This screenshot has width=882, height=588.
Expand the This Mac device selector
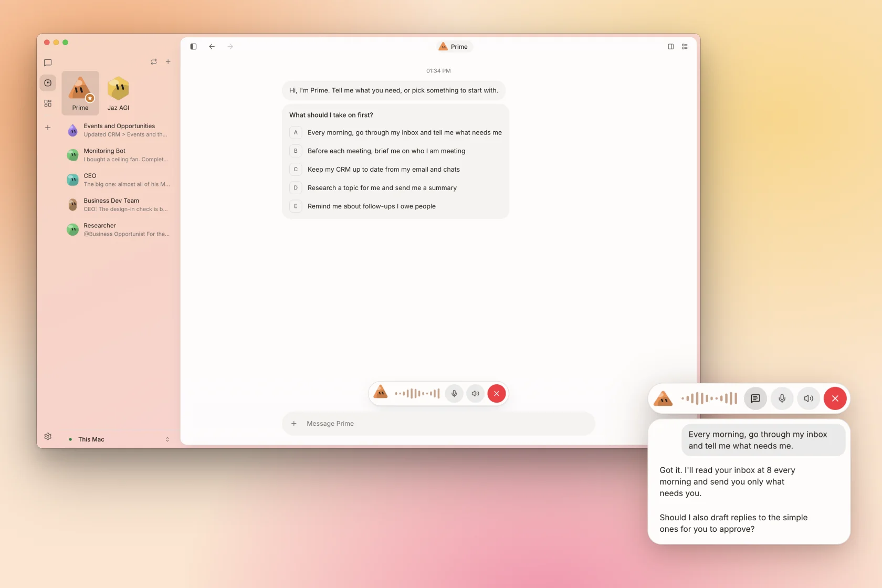pyautogui.click(x=119, y=439)
